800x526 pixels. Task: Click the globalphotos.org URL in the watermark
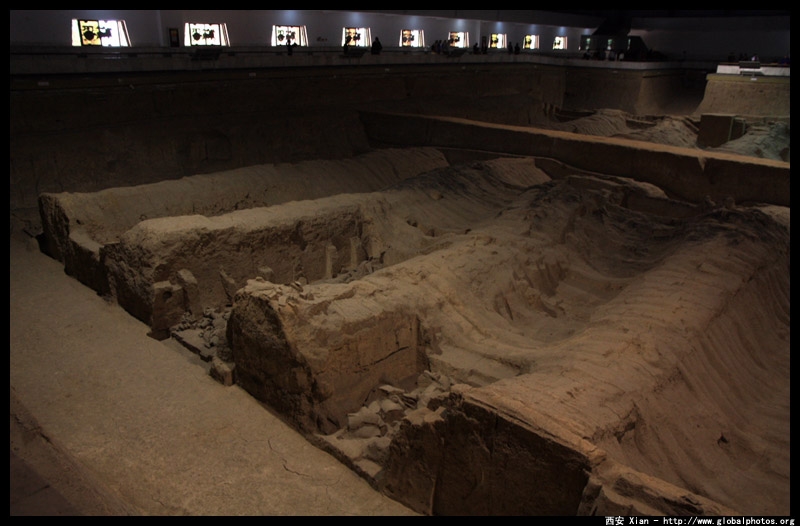pos(728,520)
